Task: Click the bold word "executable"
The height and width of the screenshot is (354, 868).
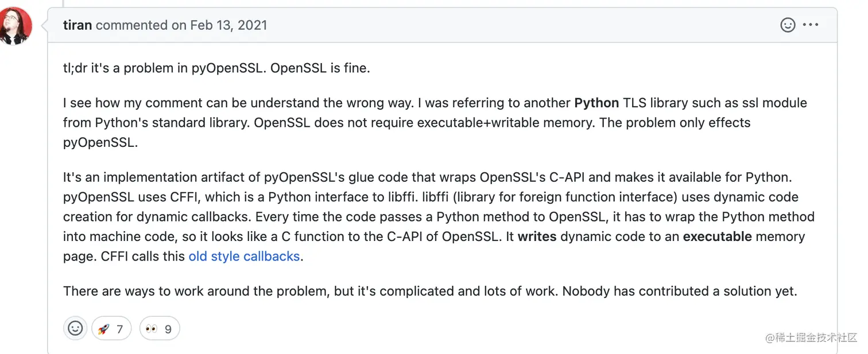Action: click(x=717, y=236)
